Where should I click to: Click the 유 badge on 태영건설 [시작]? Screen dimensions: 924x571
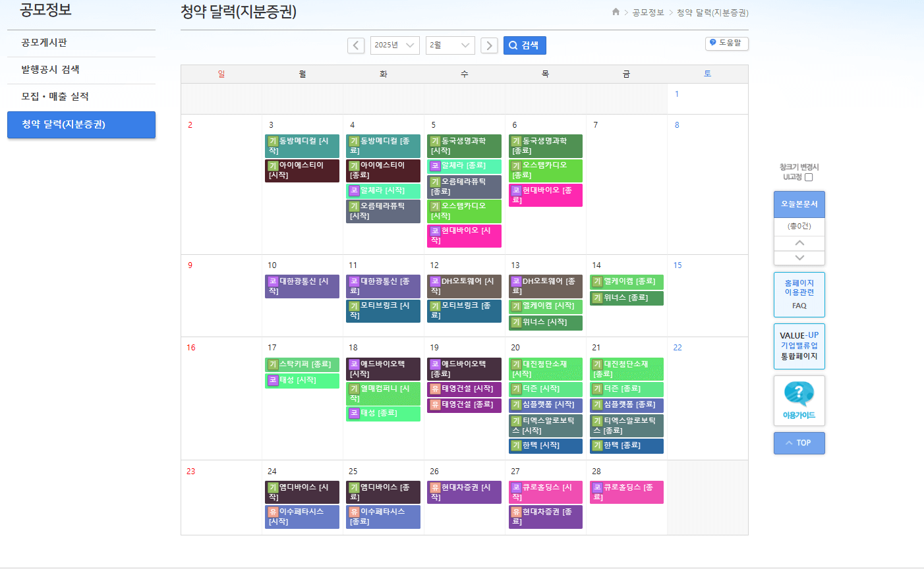coord(435,389)
